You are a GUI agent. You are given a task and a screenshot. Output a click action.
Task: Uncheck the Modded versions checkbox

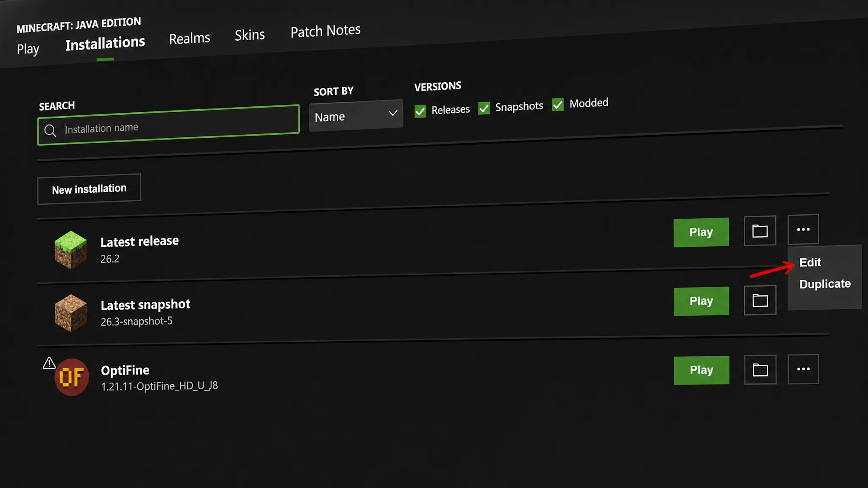[x=558, y=105]
